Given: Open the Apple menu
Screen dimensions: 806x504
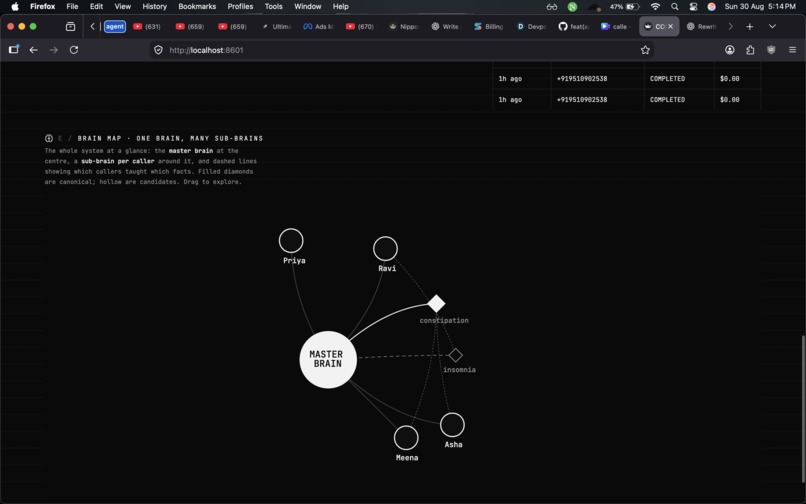Looking at the screenshot, I should (15, 7).
